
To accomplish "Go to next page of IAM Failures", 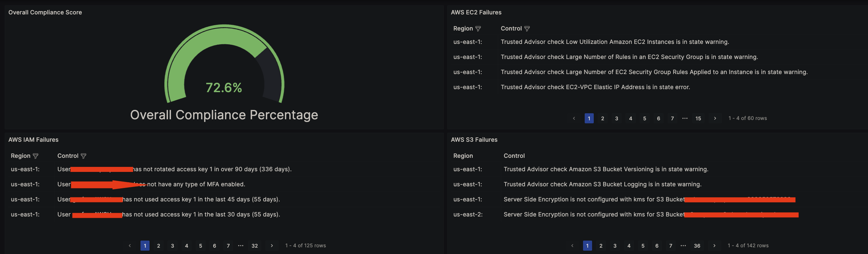I will pyautogui.click(x=272, y=246).
